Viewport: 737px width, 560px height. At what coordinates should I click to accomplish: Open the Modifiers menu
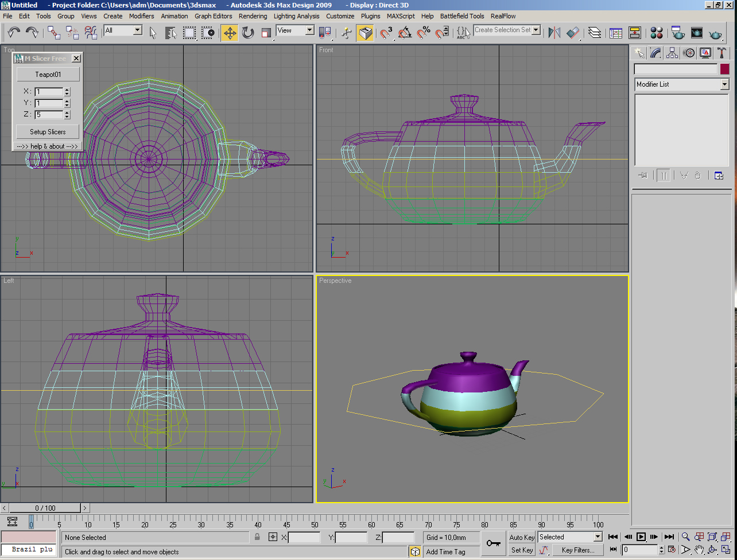(141, 16)
